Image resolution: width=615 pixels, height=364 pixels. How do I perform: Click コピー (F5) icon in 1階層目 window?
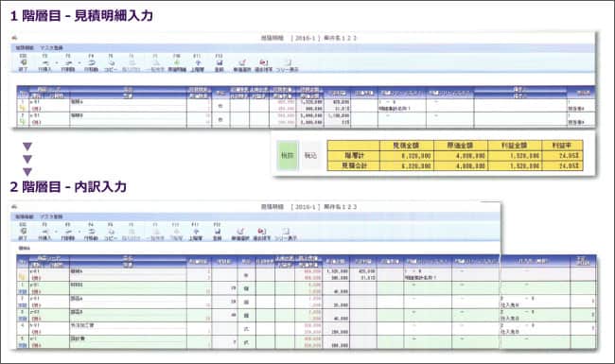pyautogui.click(x=111, y=62)
